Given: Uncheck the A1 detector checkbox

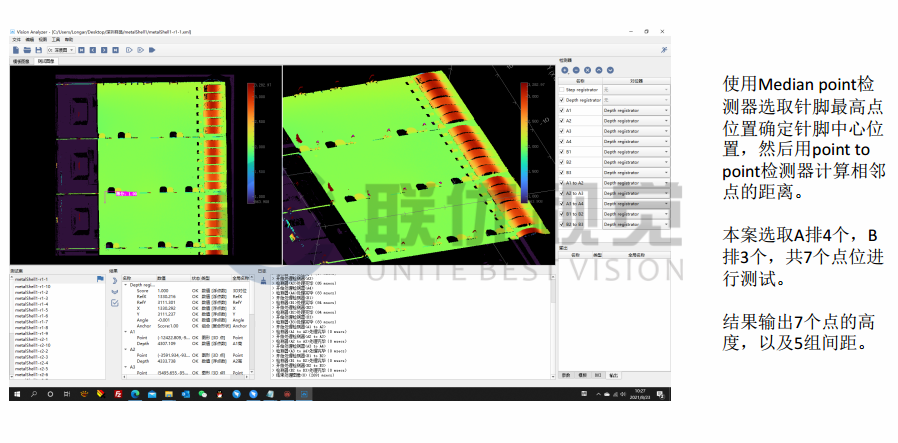Looking at the screenshot, I should point(562,110).
